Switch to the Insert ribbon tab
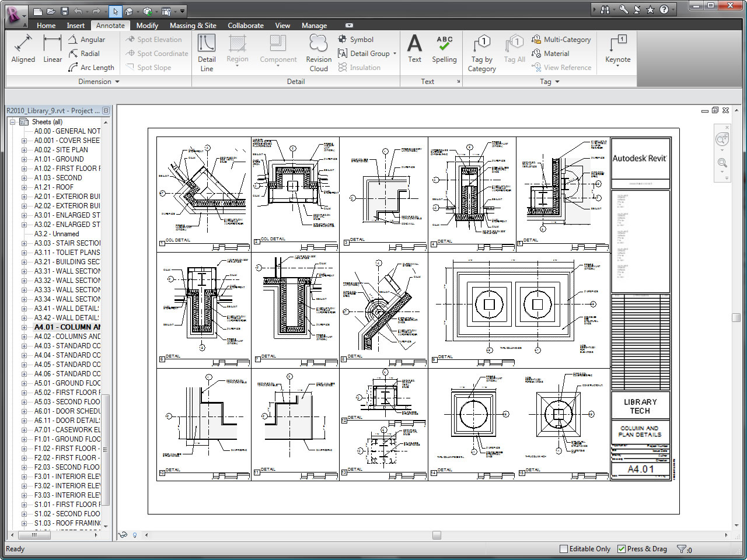The height and width of the screenshot is (560, 747). point(75,26)
